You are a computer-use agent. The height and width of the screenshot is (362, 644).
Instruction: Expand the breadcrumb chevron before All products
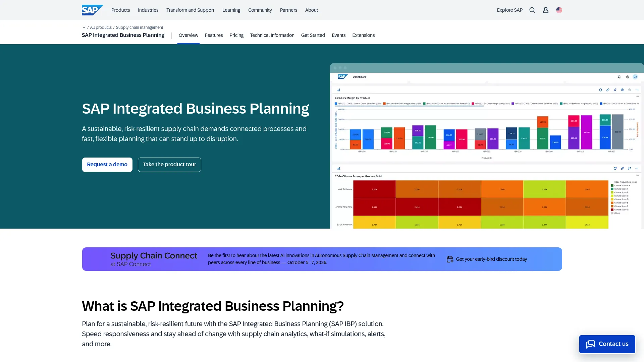pyautogui.click(x=84, y=27)
